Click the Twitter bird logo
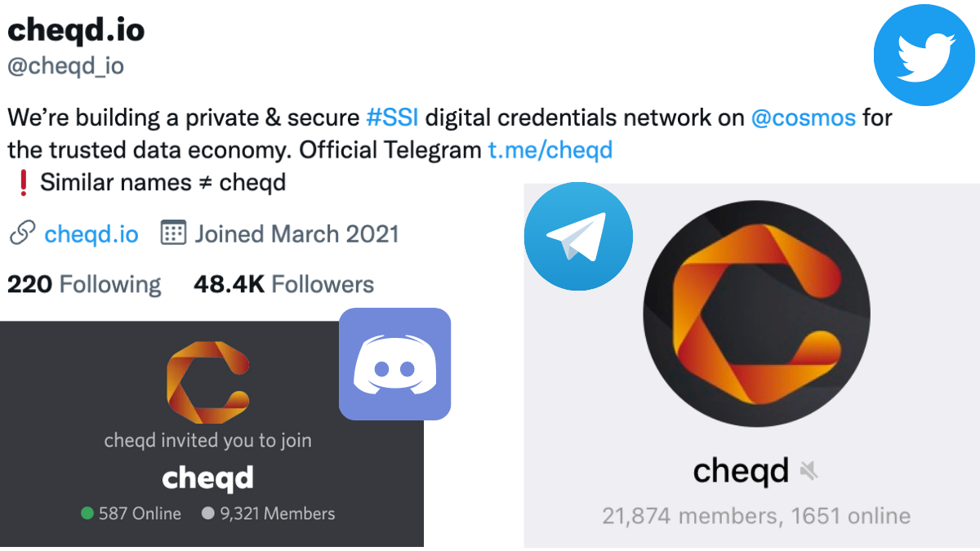 pyautogui.click(x=926, y=56)
